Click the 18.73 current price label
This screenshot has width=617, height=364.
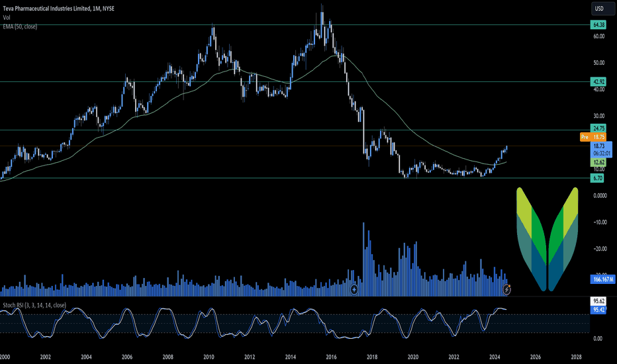[601, 150]
